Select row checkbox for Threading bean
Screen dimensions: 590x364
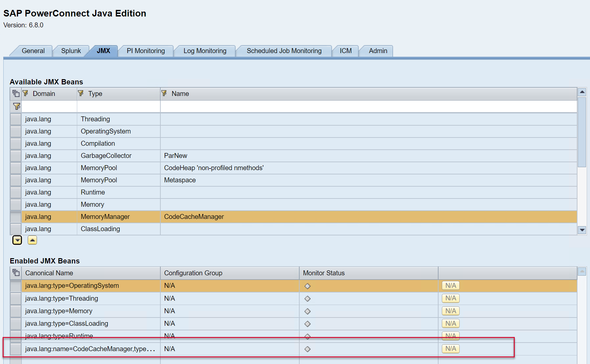16,119
